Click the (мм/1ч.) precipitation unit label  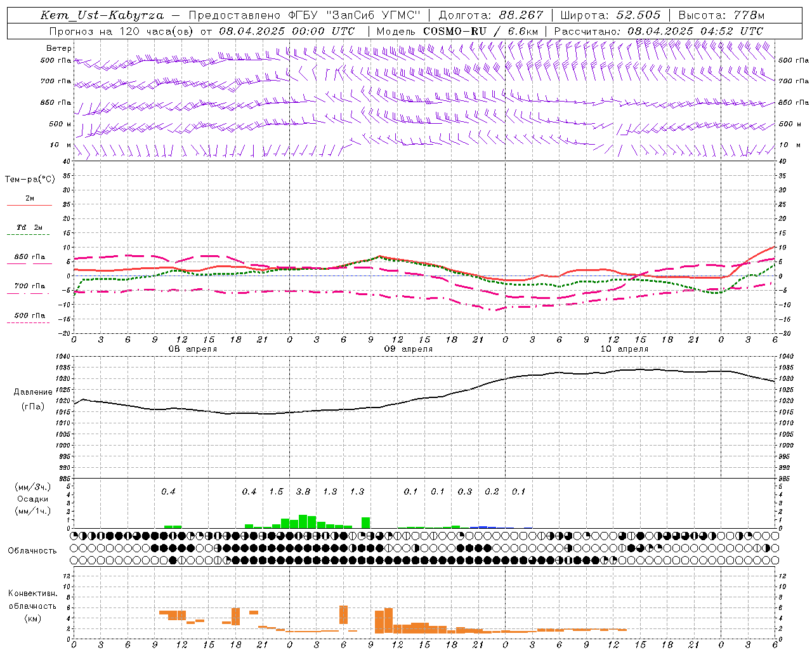point(33,511)
